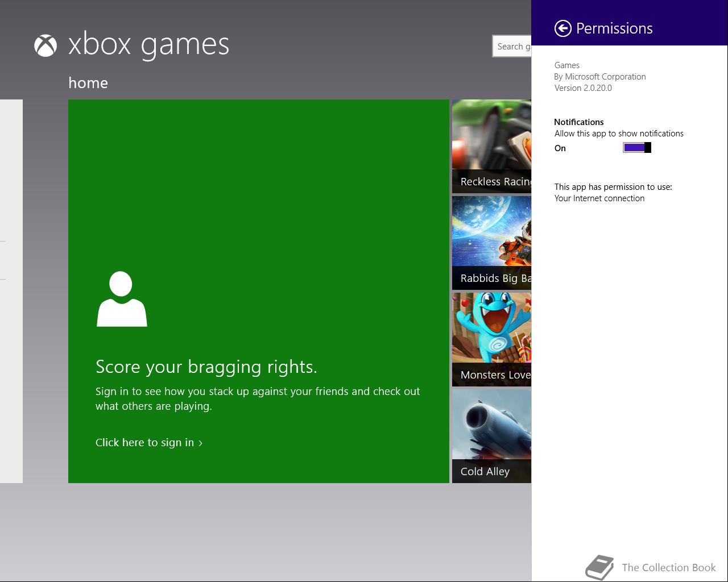
Task: Open the Cold Alley game tile
Action: point(491,436)
